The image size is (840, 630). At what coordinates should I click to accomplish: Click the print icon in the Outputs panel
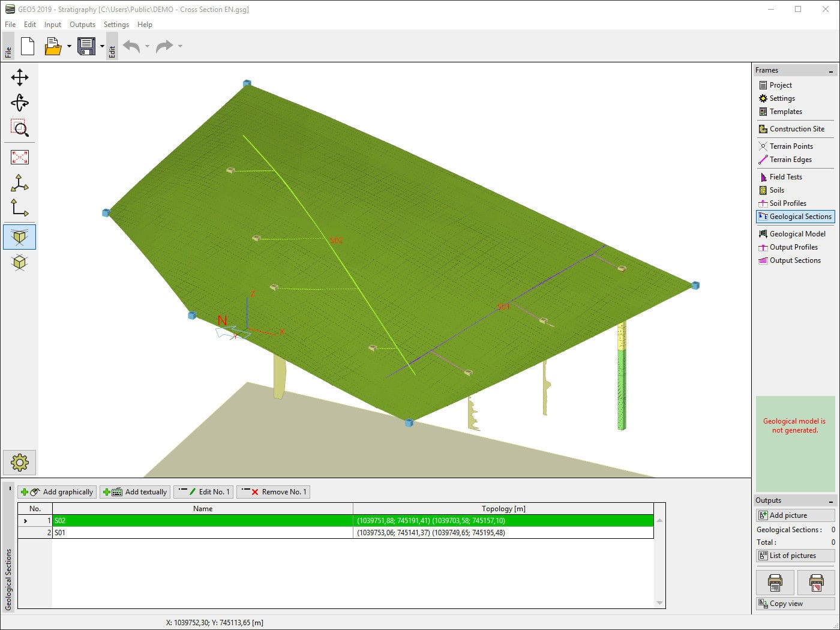click(x=775, y=581)
